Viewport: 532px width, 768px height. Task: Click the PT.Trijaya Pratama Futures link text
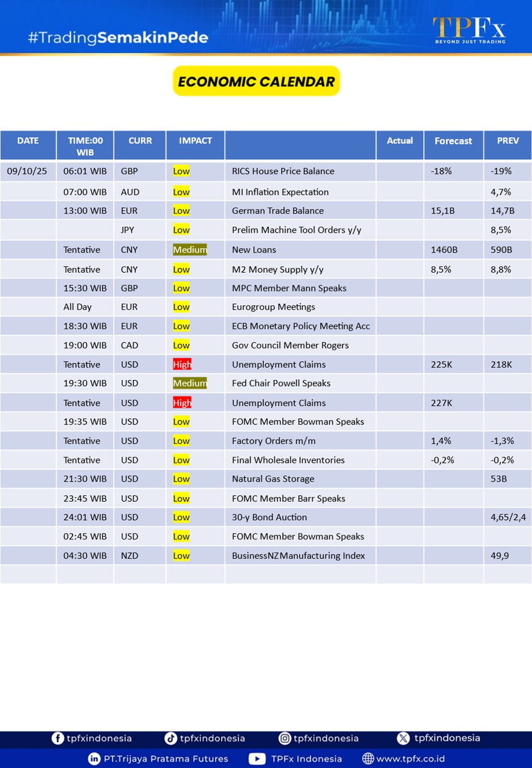pyautogui.click(x=166, y=759)
